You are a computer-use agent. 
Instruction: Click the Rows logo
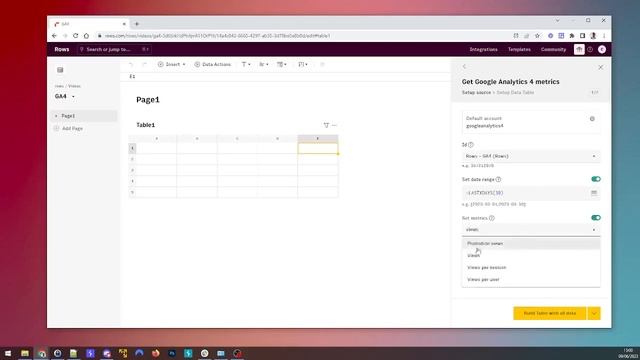[62, 49]
